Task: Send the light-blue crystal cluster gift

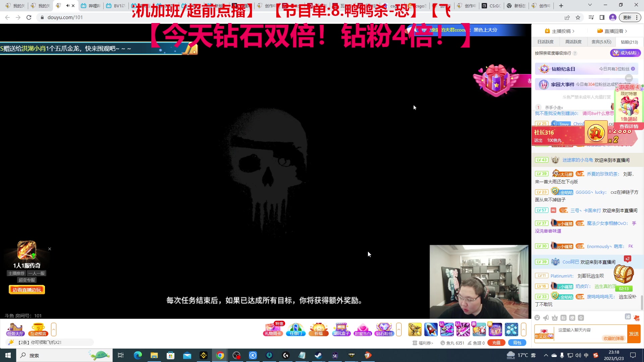Action: (512, 329)
